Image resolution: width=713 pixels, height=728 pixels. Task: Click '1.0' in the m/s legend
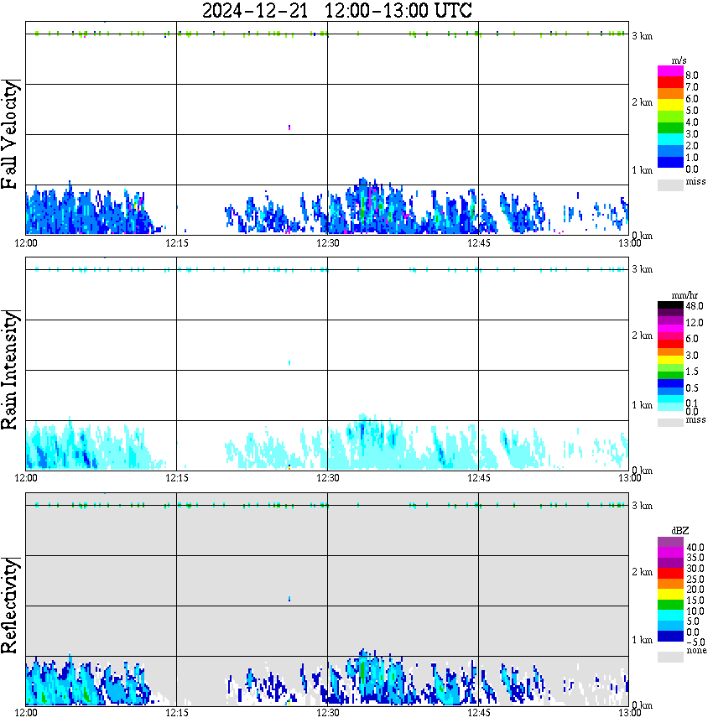click(692, 158)
